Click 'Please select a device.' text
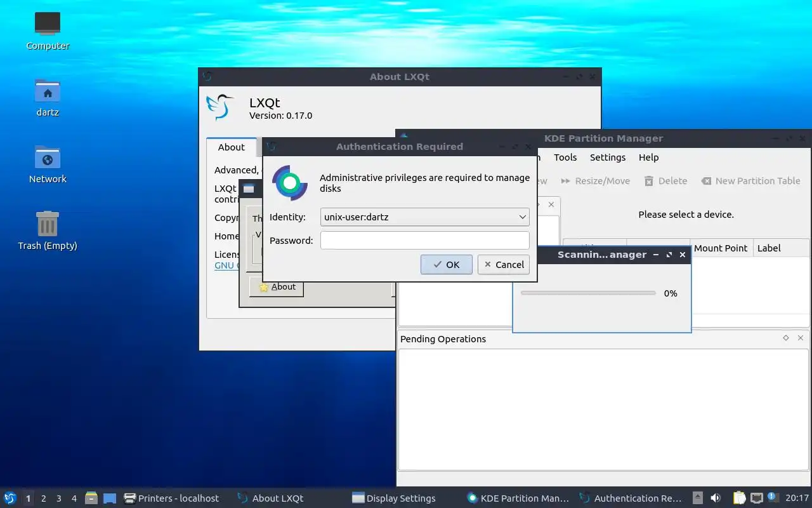812x508 pixels. [x=686, y=215]
